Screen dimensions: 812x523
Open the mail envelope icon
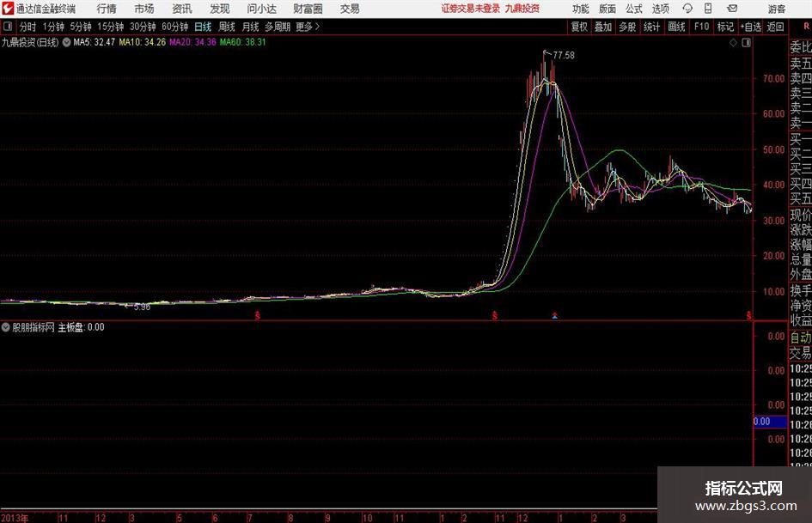coord(732,9)
